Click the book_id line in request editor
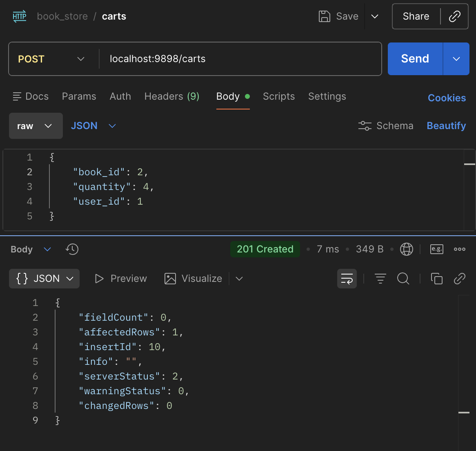The height and width of the screenshot is (451, 476). [111, 172]
